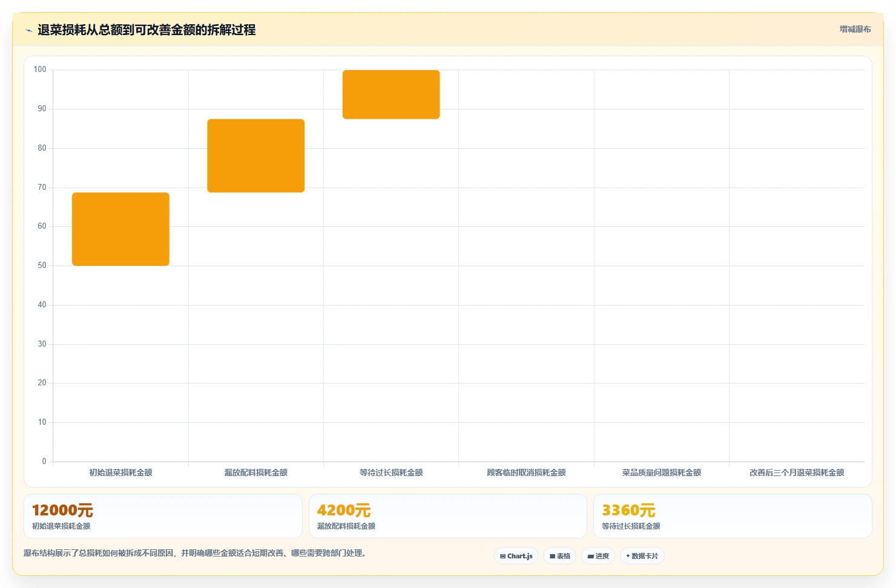Click the 100 y-axis value
This screenshot has width=896, height=588.
40,70
